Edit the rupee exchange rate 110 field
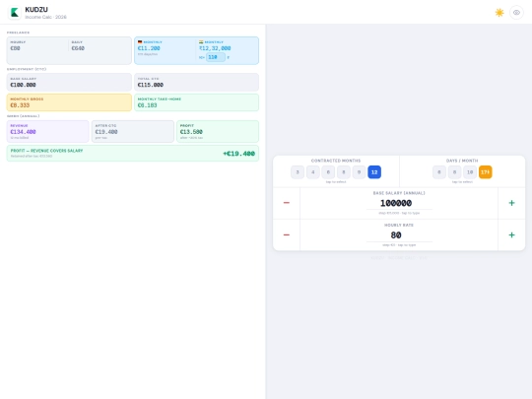This screenshot has height=399, width=532. (216, 57)
